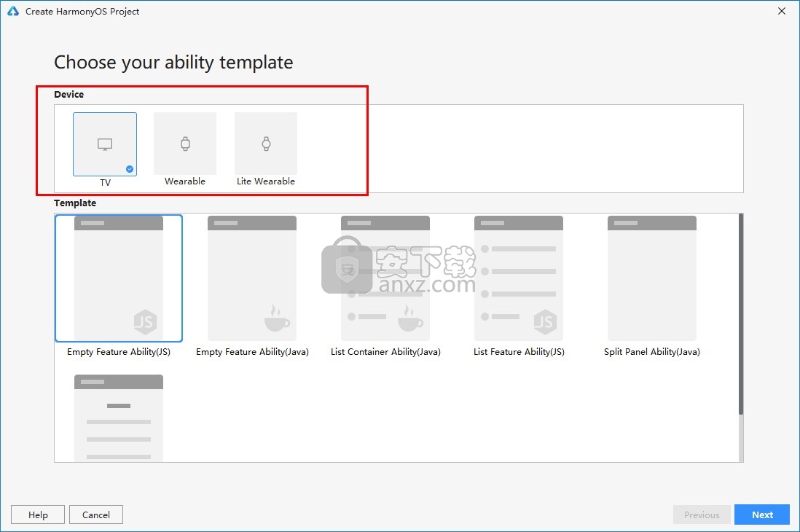
Task: Select the Lite Wearable device icon
Action: pyautogui.click(x=266, y=144)
